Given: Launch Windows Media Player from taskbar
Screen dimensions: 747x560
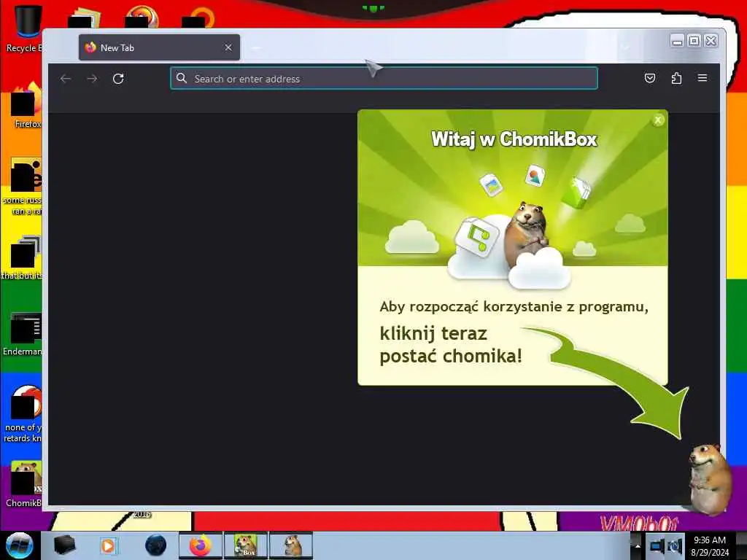Looking at the screenshot, I should point(108,545).
